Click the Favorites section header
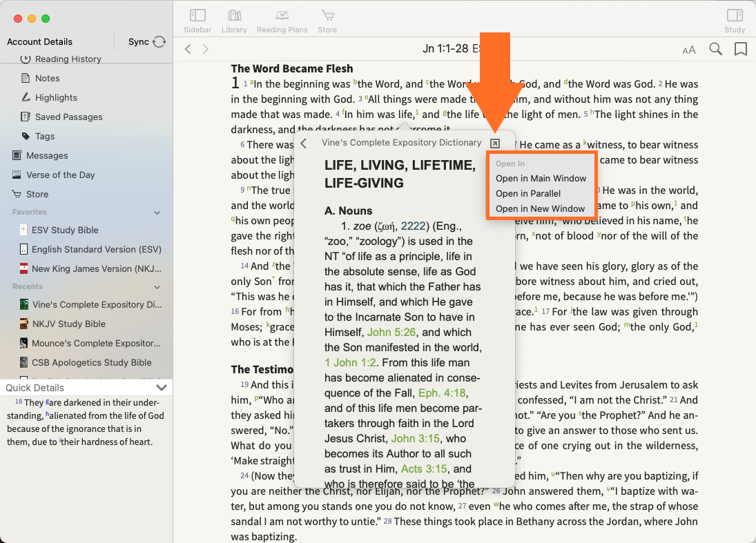Screen dimensions: 756x543 30,212
